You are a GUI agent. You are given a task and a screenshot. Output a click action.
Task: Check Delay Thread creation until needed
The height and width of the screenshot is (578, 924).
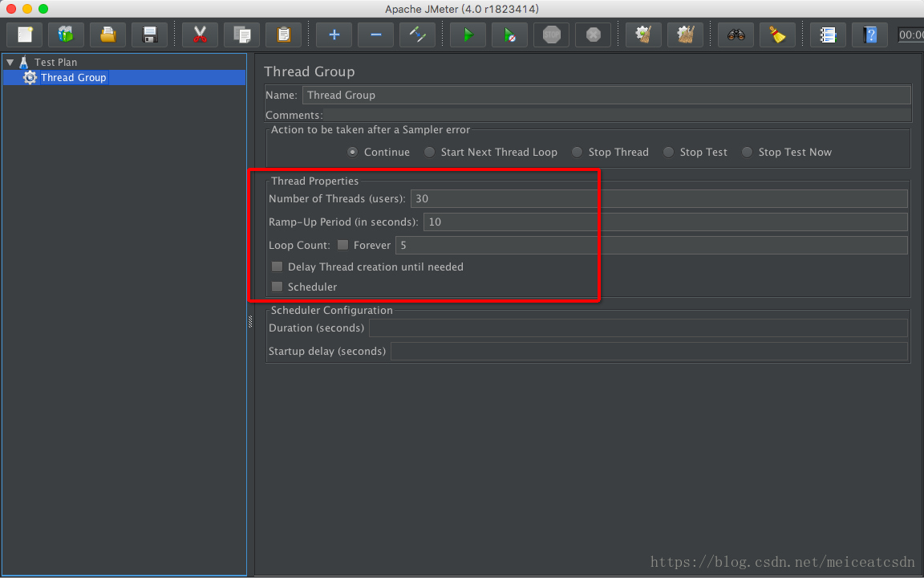[x=277, y=267]
